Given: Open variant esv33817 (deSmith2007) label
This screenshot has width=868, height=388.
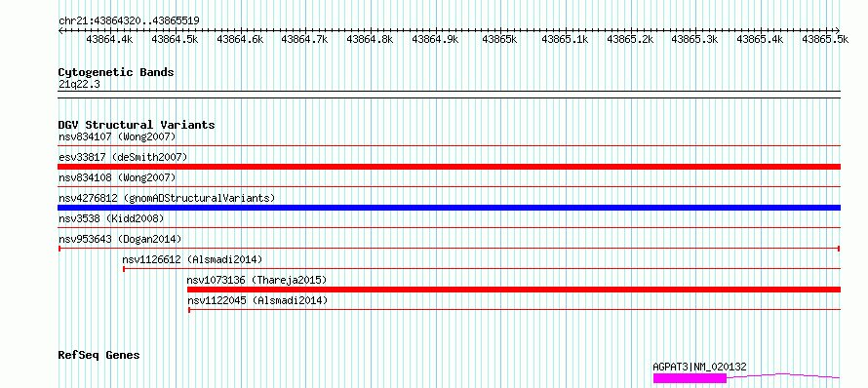Looking at the screenshot, I should tap(123, 157).
